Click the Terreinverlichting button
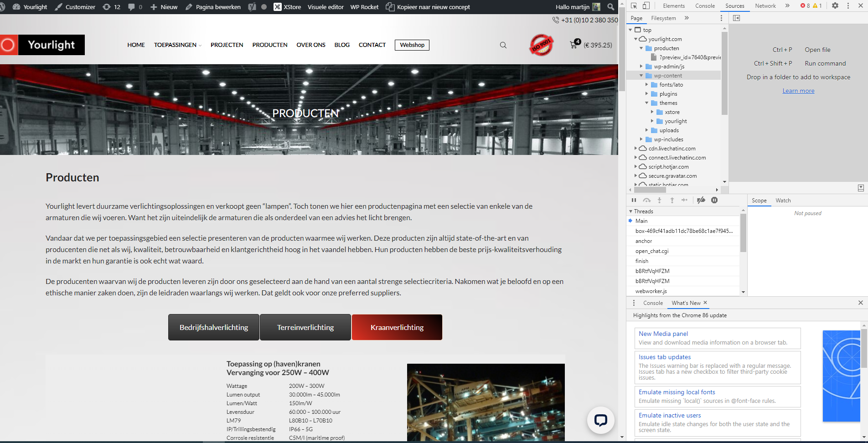Screen dimensions: 868x443 [x=305, y=327]
